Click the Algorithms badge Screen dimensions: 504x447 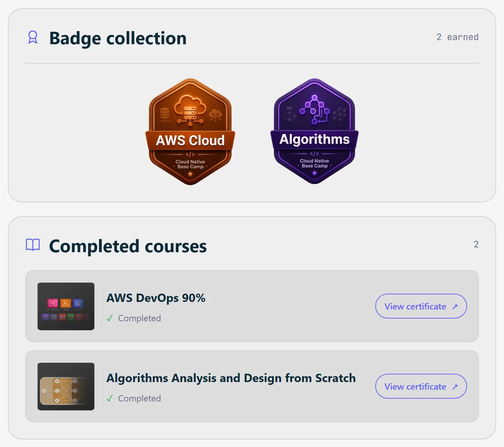314,131
